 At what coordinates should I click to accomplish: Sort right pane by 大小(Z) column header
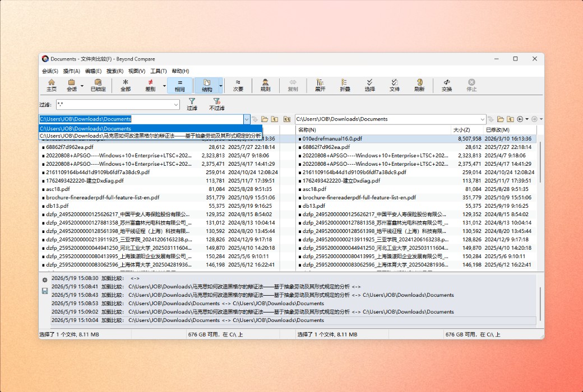(x=468, y=130)
